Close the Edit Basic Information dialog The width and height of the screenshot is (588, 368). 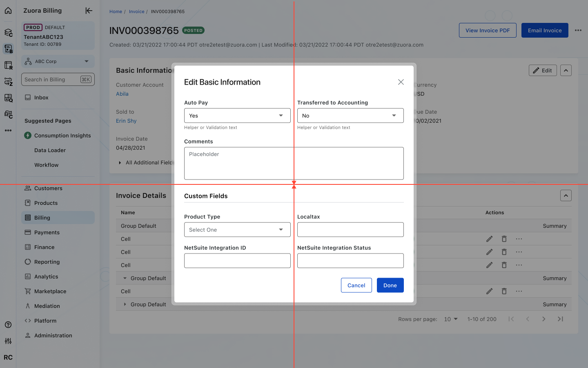point(401,82)
